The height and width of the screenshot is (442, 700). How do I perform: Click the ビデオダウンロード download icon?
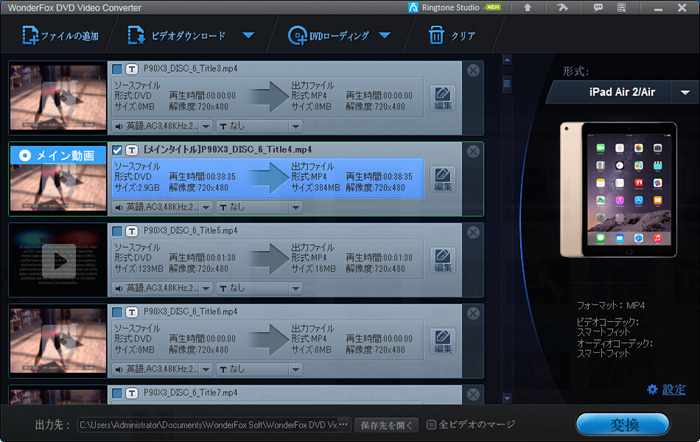(137, 37)
